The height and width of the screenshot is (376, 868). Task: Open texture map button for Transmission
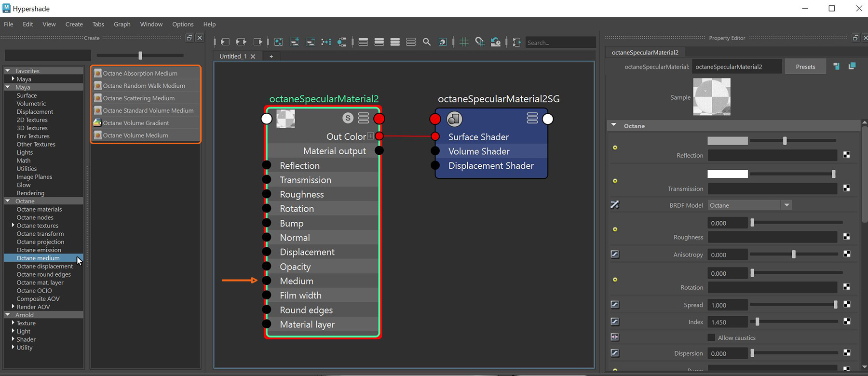pos(846,188)
